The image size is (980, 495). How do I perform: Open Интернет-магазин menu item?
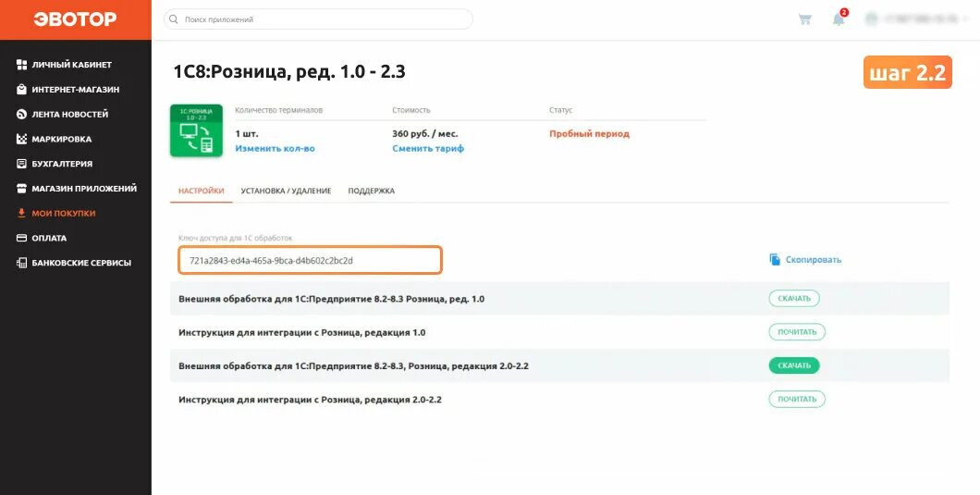pyautogui.click(x=76, y=90)
